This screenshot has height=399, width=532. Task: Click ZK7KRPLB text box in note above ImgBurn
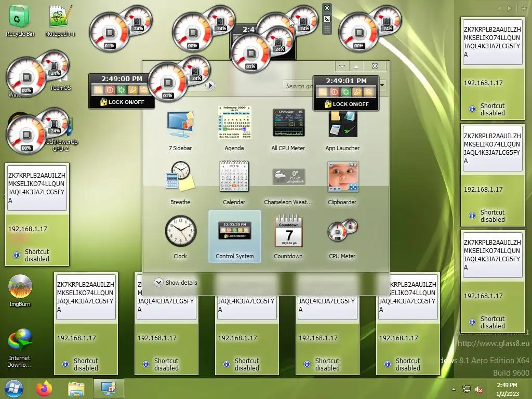[x=37, y=188]
